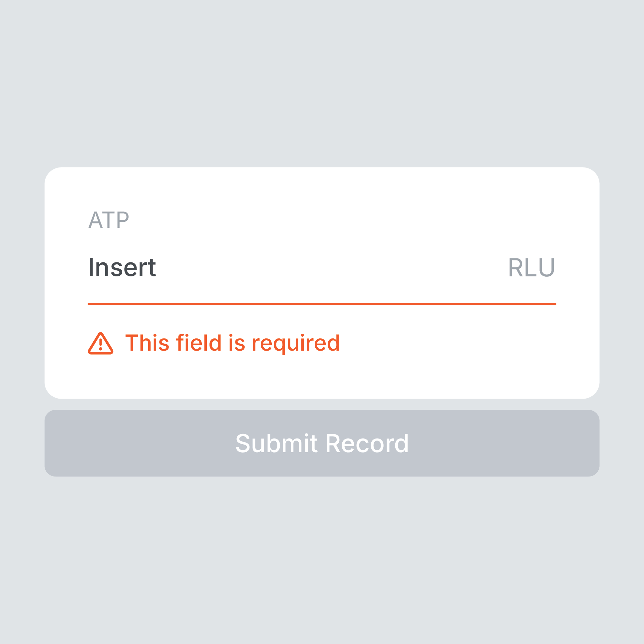Click the white card's blank area beside error message

[467, 343]
